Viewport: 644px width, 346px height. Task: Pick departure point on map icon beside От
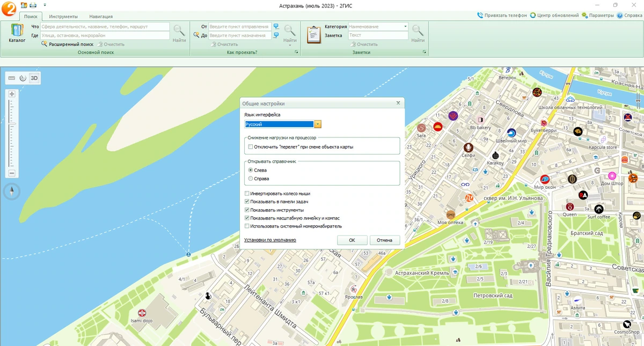tap(276, 26)
